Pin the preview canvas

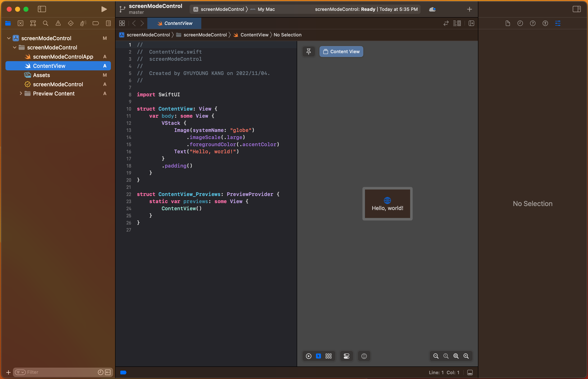click(x=308, y=52)
